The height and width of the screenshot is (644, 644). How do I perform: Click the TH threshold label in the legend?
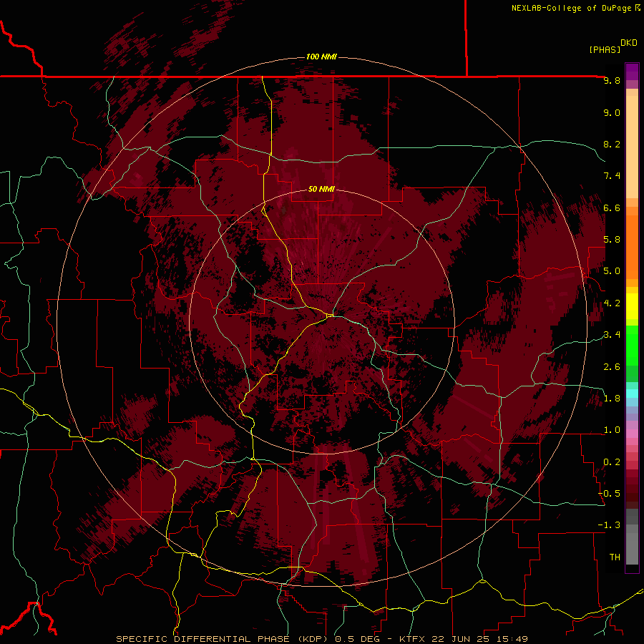pos(615,557)
